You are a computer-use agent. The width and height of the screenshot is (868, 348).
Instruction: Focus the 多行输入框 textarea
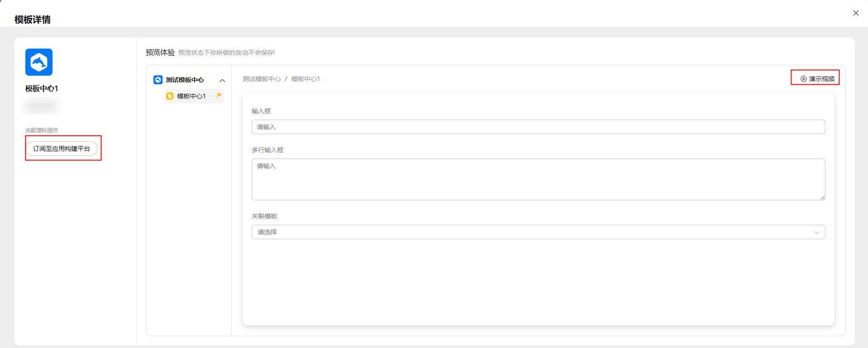point(538,179)
